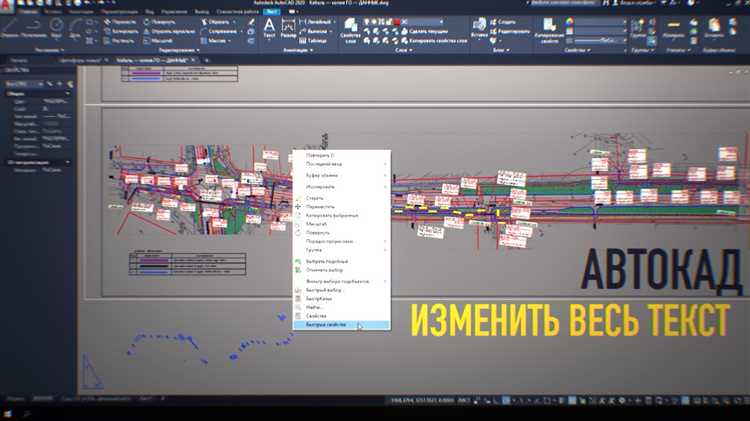This screenshot has width=750, height=421.
Task: Click the Group (Группа) icon
Action: pyautogui.click(x=638, y=28)
